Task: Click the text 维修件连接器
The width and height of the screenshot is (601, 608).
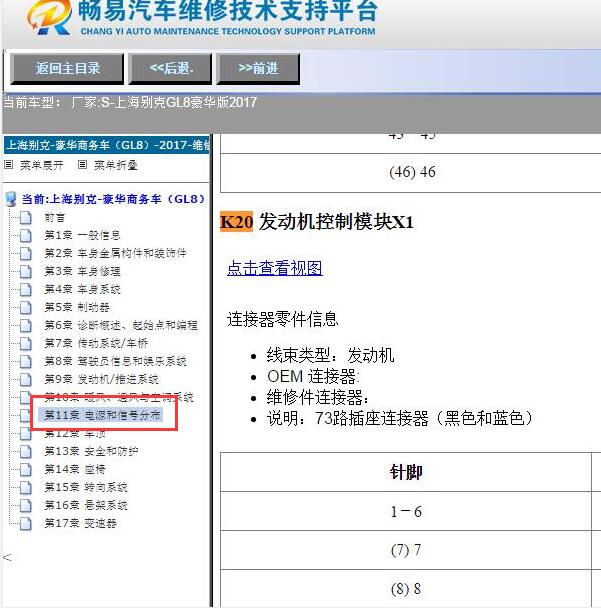Action: (x=318, y=397)
